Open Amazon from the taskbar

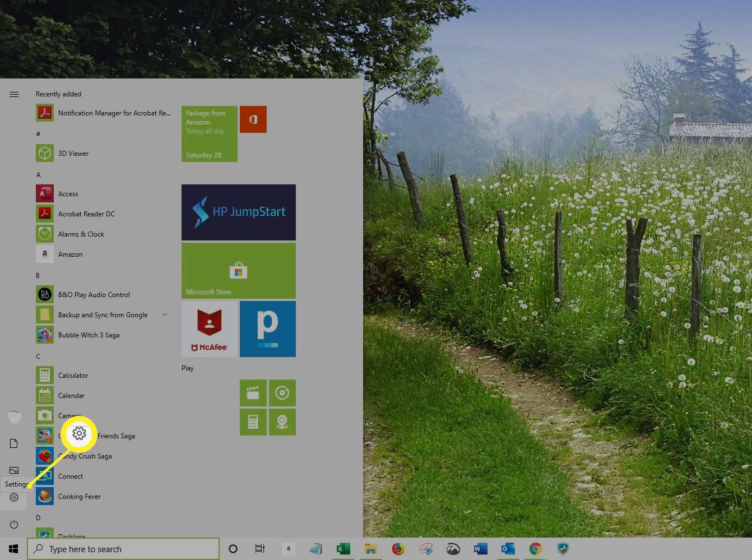pos(289,549)
